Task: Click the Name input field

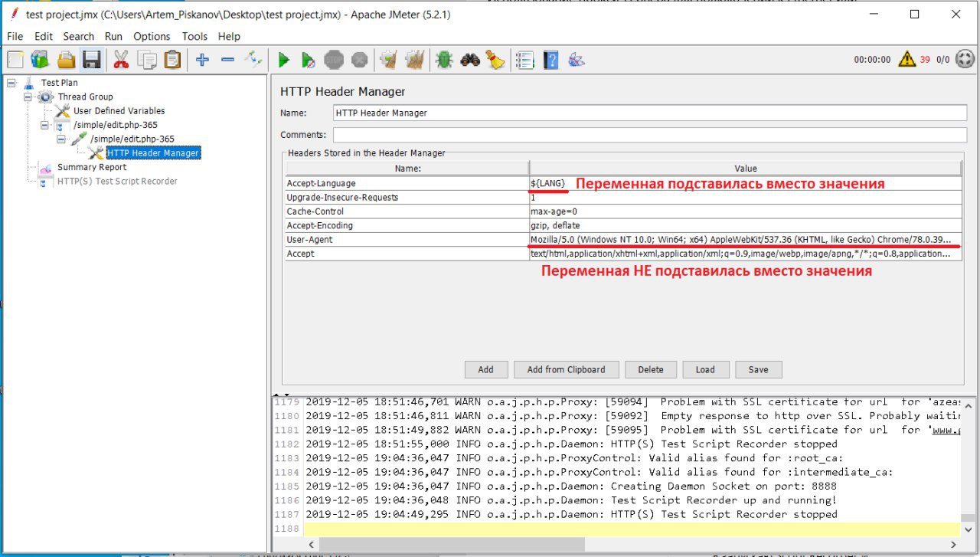Action: [650, 113]
